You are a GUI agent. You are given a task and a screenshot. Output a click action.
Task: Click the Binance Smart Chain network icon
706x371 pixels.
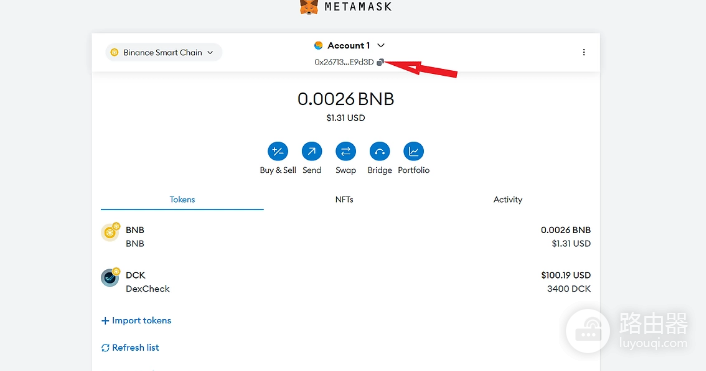[114, 53]
